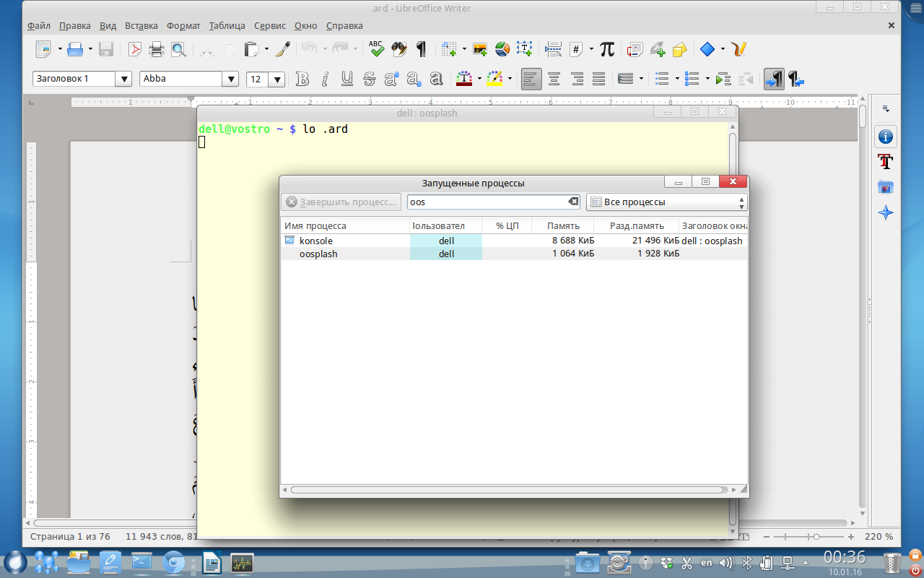
Task: Select the oosplash process row
Action: click(318, 254)
